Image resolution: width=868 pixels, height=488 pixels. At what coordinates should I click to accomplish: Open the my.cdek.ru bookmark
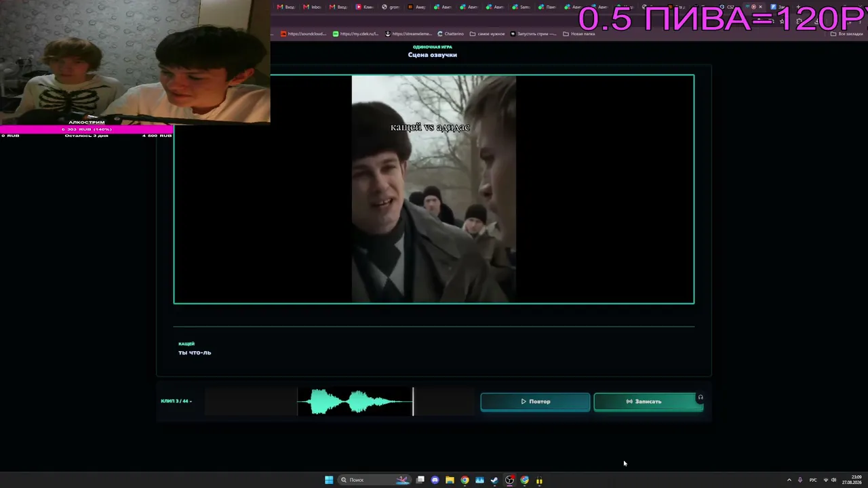pos(355,34)
